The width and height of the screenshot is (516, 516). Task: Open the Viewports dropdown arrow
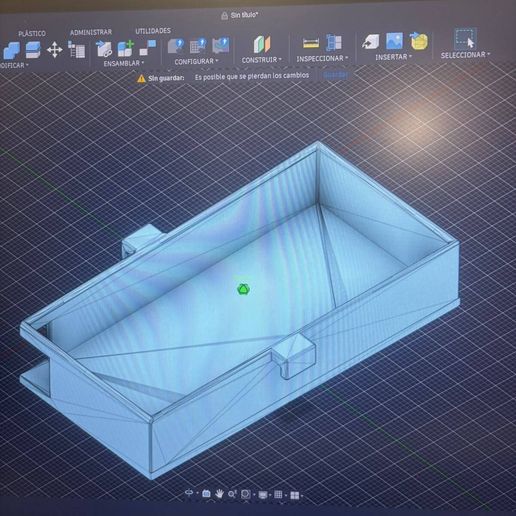pyautogui.click(x=302, y=496)
